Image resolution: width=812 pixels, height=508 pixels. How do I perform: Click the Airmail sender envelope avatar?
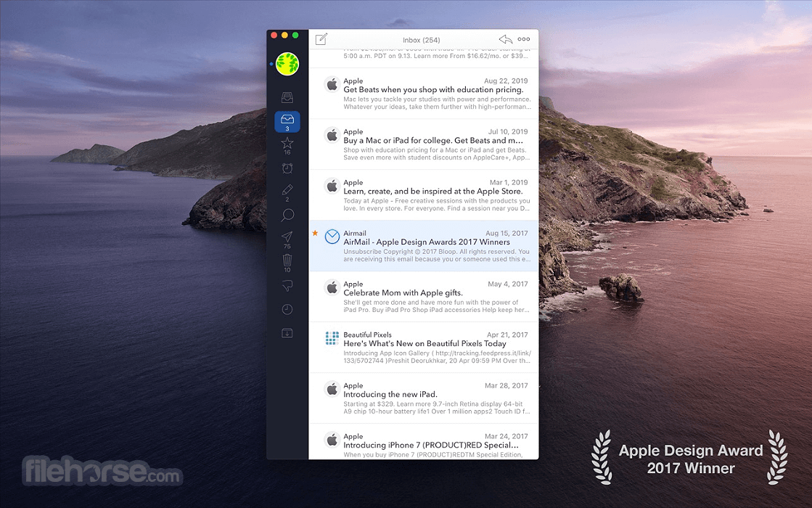332,237
